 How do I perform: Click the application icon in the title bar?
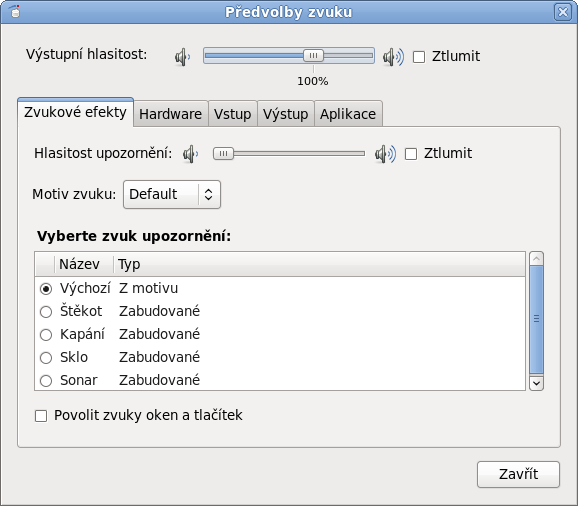14,11
